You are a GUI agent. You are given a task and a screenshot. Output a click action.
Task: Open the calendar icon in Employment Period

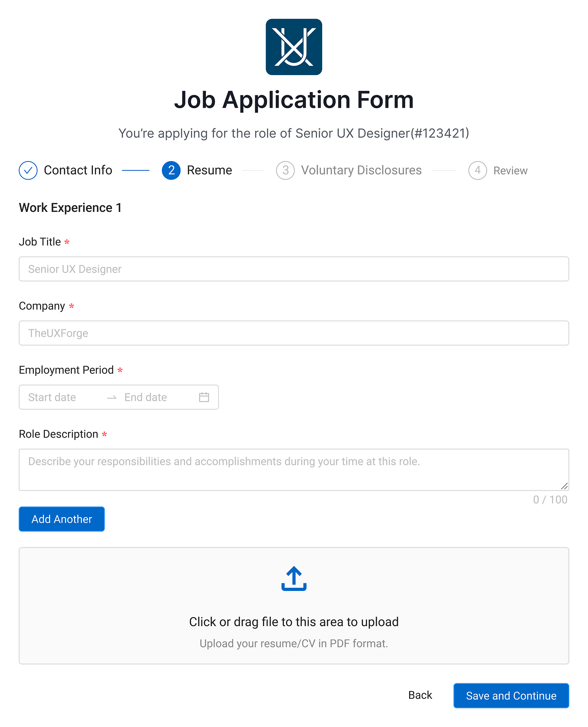tap(204, 397)
